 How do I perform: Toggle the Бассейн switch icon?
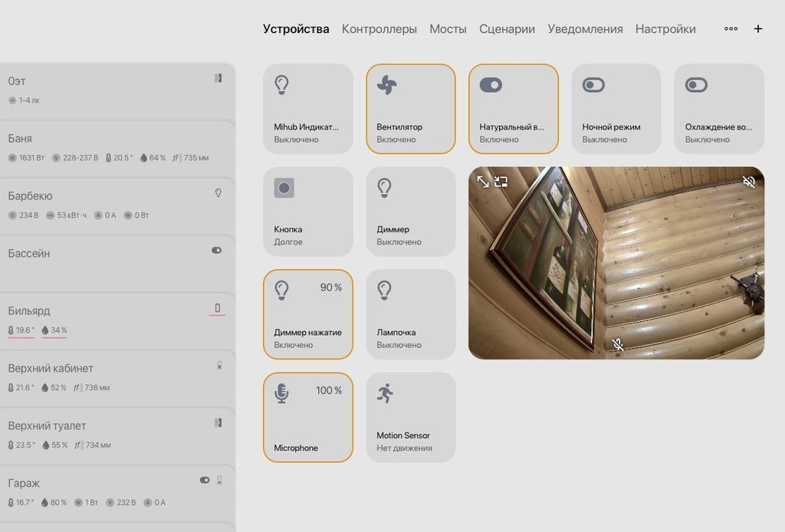coord(217,250)
